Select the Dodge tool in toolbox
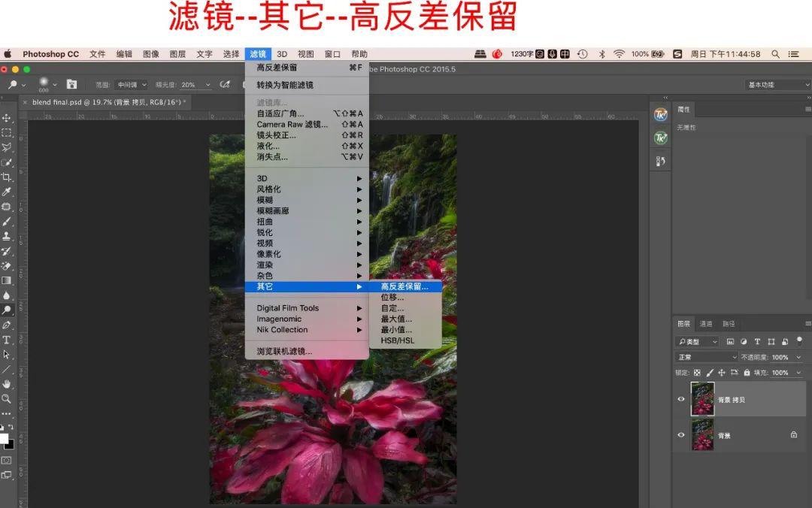 click(x=6, y=310)
